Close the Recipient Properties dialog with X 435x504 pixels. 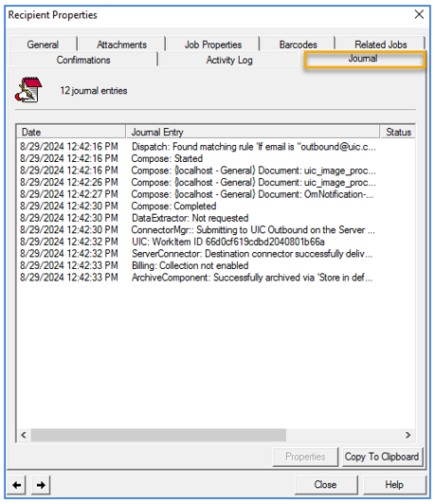click(419, 14)
